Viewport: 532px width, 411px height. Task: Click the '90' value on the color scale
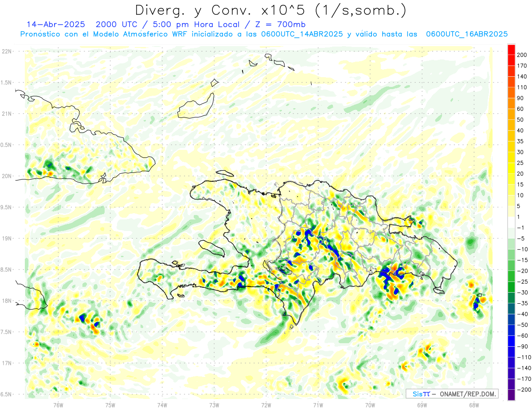coord(520,98)
